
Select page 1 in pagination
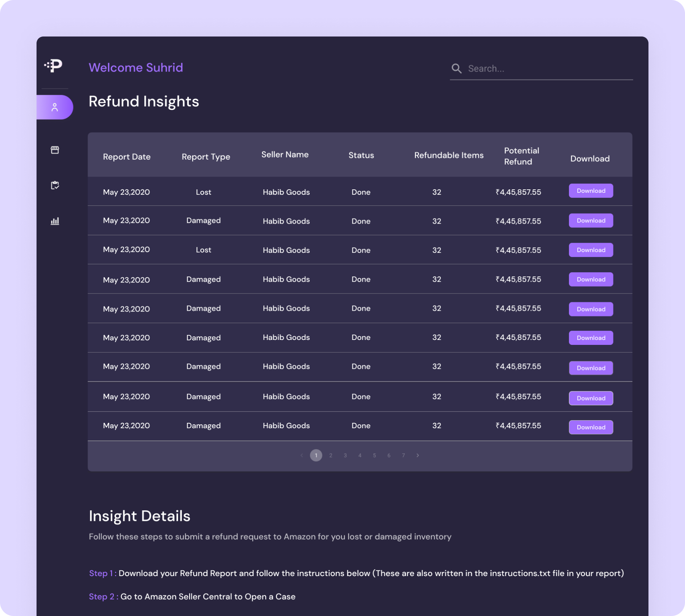(316, 455)
